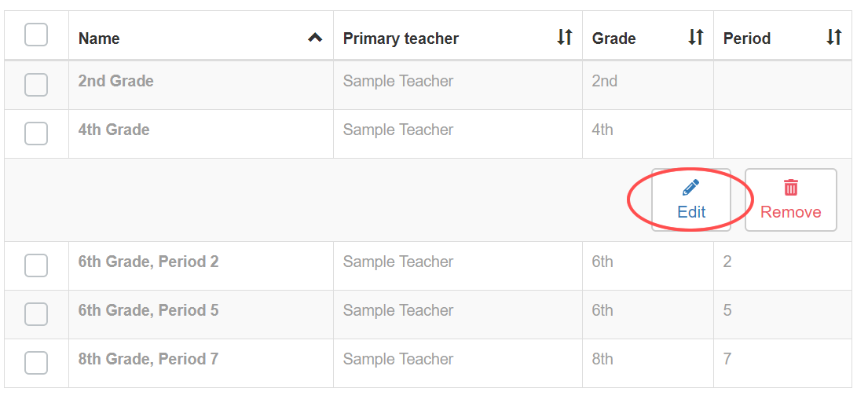Toggle Name column sort caret
Image resolution: width=868 pixels, height=399 pixels.
pyautogui.click(x=315, y=38)
